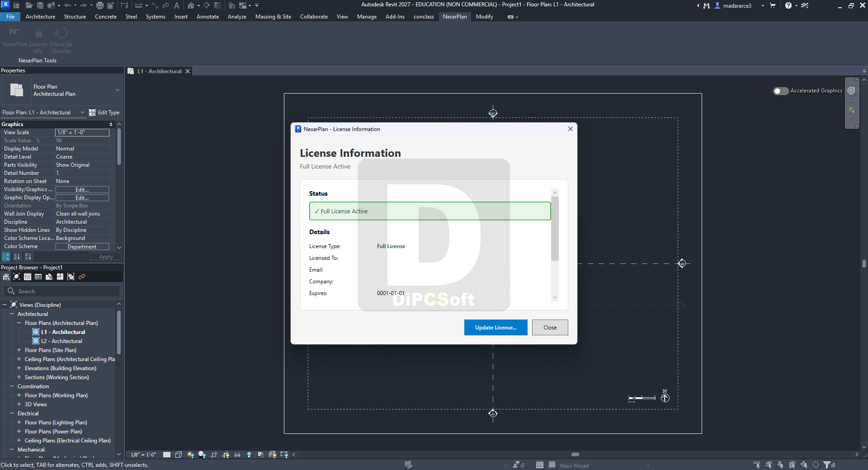868x470 pixels.
Task: Open the Annotate ribbon tab
Action: click(208, 17)
